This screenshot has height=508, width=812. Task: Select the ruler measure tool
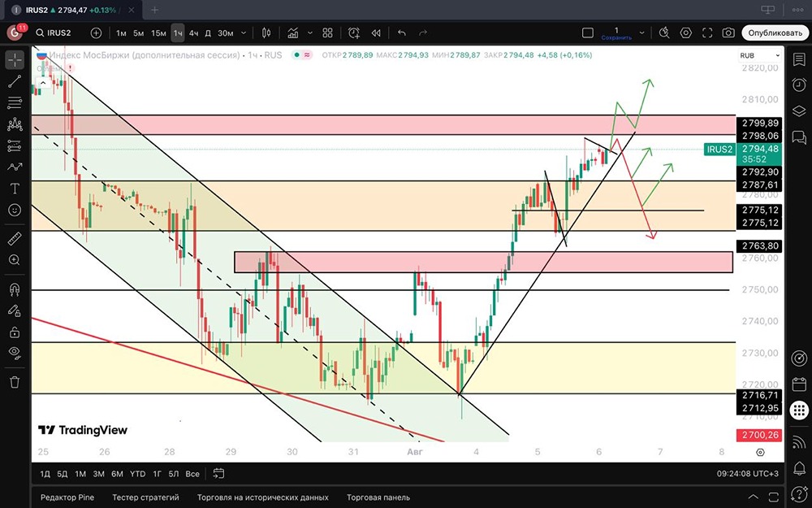click(15, 239)
